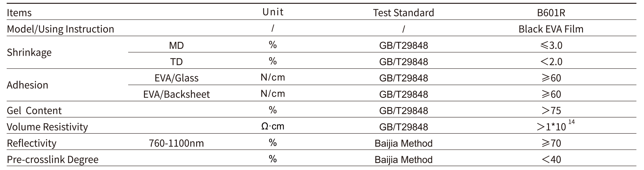Select the B601R column header
The image size is (644, 170).
tap(551, 13)
